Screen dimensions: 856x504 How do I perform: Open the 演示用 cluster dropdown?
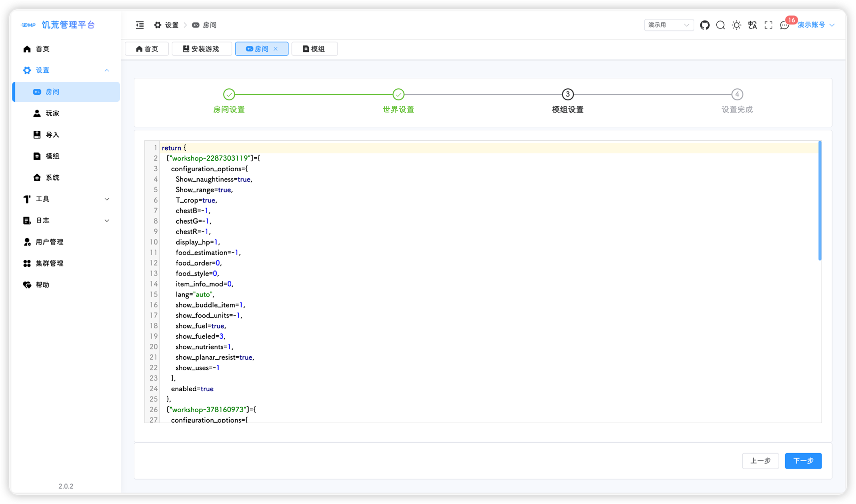pos(668,25)
